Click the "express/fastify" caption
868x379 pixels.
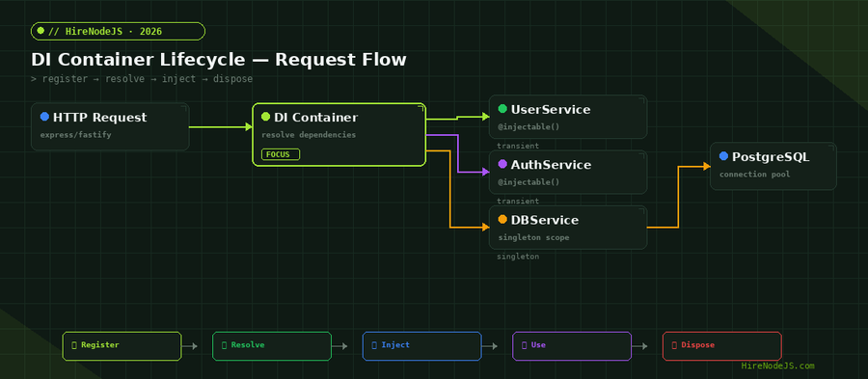click(x=76, y=135)
